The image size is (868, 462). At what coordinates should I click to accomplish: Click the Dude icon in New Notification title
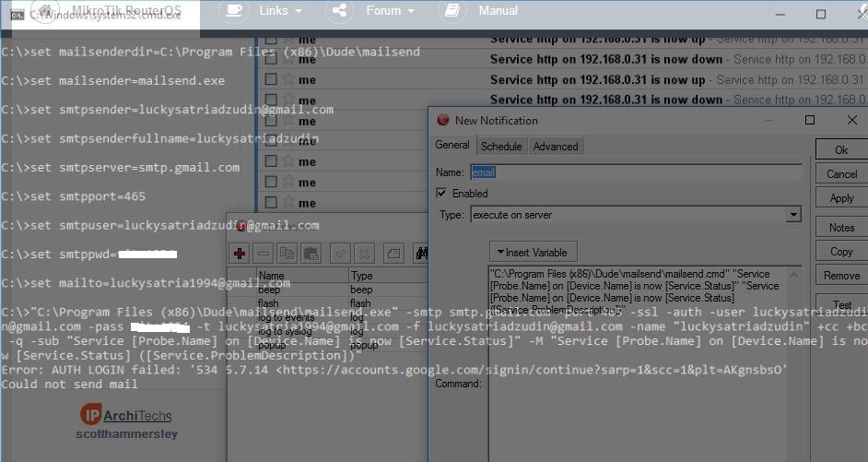(443, 120)
